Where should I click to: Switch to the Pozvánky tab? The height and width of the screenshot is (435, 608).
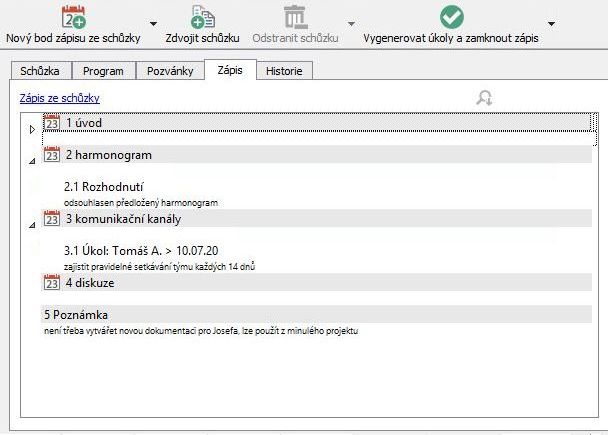[169, 71]
